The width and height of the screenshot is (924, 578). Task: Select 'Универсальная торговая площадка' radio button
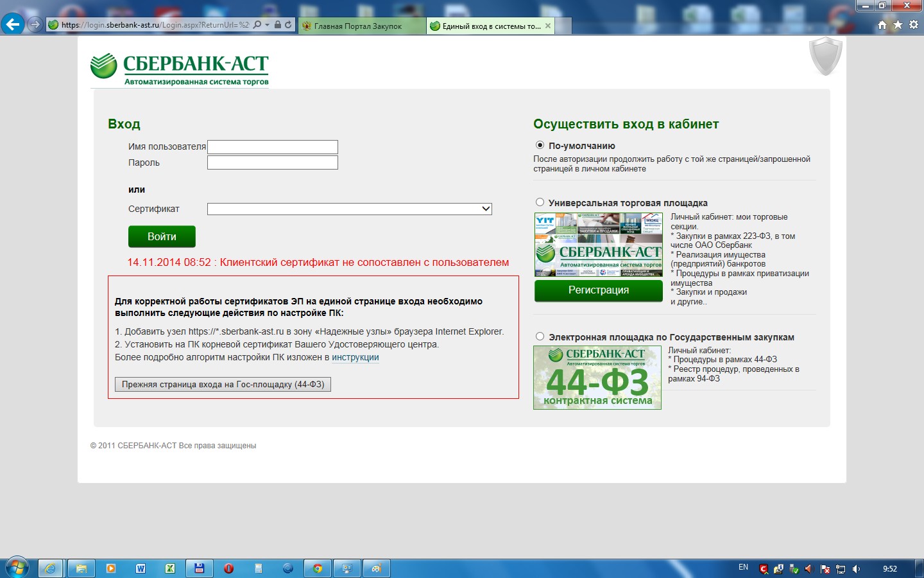pyautogui.click(x=540, y=202)
